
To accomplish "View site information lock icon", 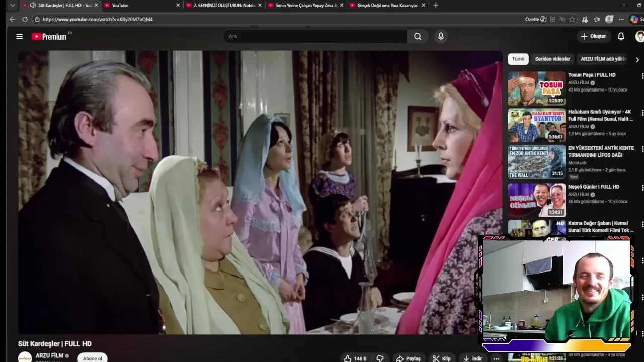I will click(37, 19).
